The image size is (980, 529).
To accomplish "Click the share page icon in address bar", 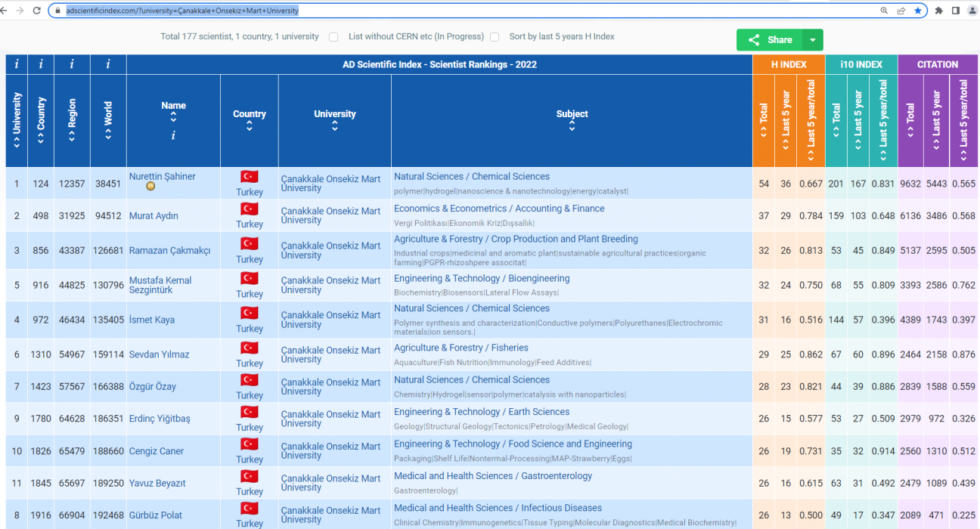I will (901, 11).
